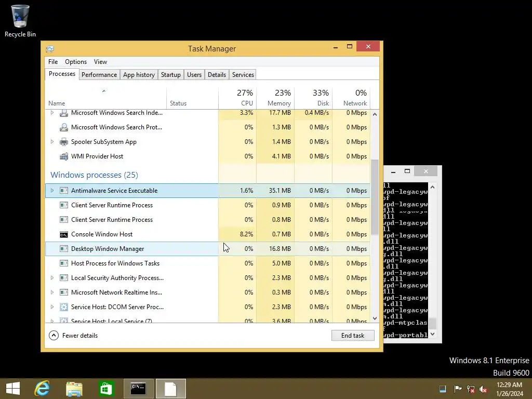Click the Fewer details circle arrow icon
The width and height of the screenshot is (532, 399).
(x=54, y=336)
